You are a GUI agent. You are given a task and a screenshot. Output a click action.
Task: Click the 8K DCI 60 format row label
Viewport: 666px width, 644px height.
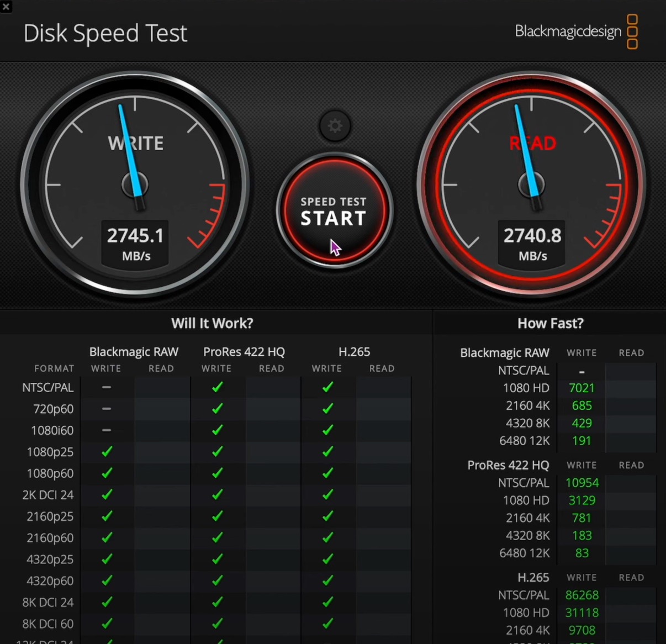pyautogui.click(x=47, y=624)
